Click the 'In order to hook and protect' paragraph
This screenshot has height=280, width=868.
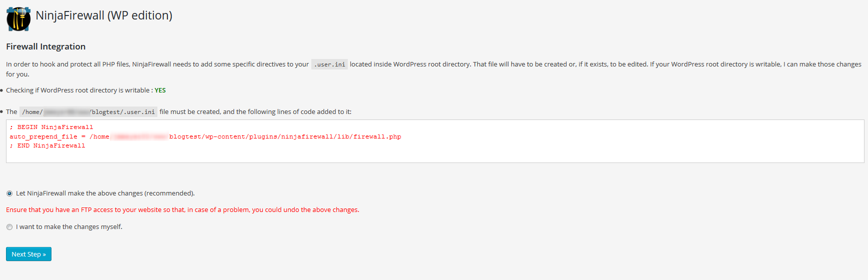(x=434, y=69)
